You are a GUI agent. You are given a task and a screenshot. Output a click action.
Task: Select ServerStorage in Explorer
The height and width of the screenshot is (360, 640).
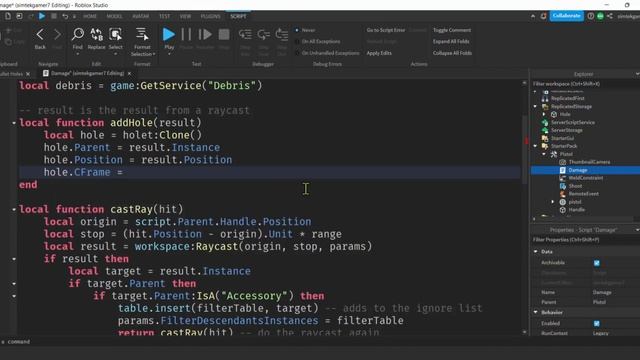pyautogui.click(x=567, y=130)
